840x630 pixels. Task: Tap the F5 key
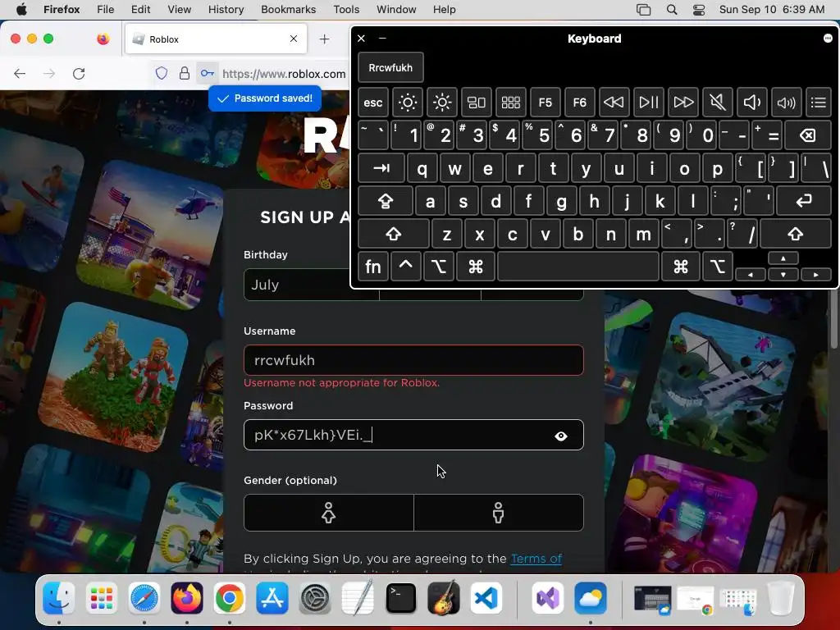point(546,103)
